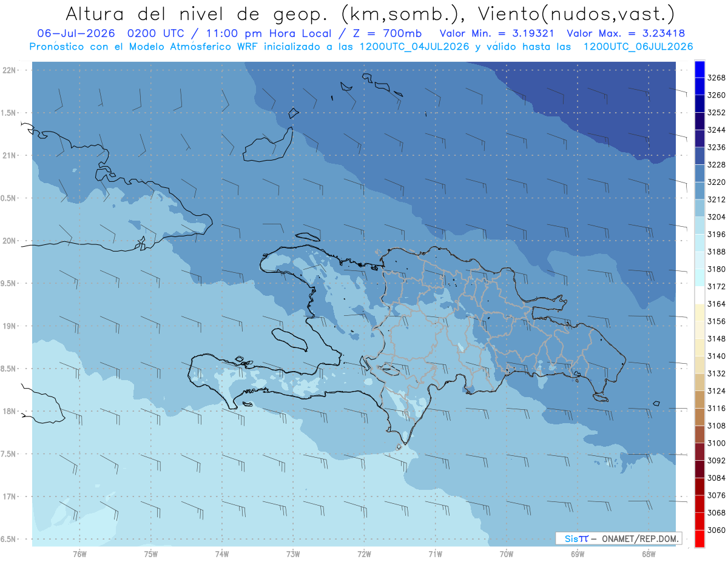
Task: Click the 3108 colorbar value
Action: (716, 426)
